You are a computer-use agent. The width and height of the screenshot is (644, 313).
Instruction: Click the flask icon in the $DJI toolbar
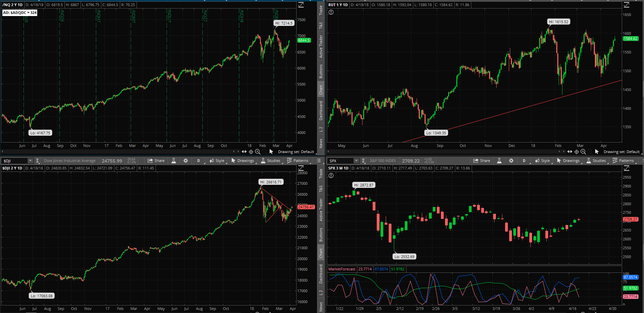[174, 161]
